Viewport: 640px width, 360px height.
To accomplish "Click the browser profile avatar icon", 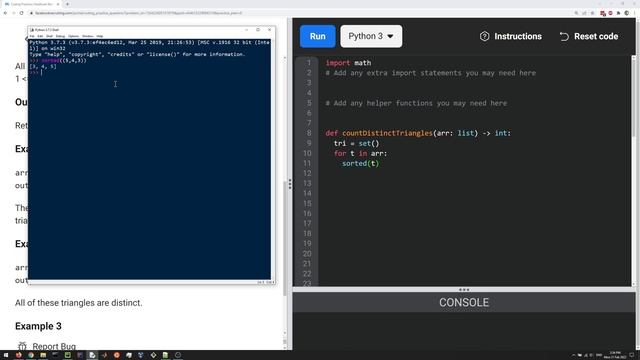I will [x=627, y=13].
